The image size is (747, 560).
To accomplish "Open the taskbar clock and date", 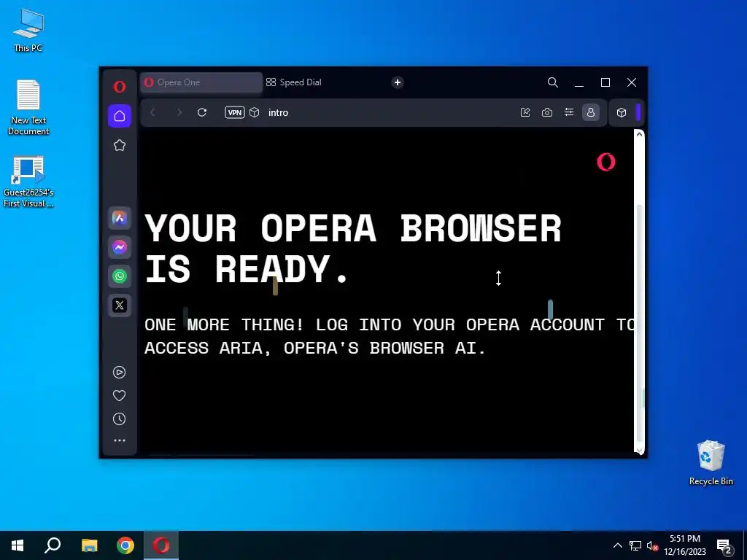I will pyautogui.click(x=685, y=545).
